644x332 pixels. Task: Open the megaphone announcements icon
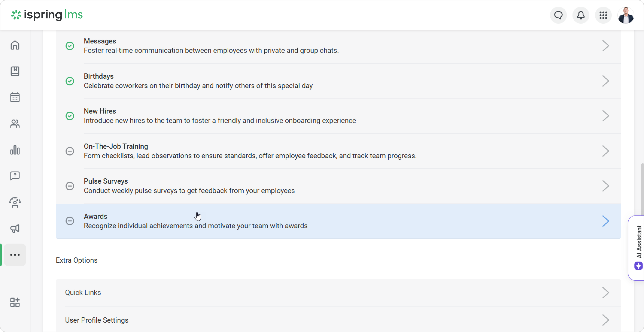[x=15, y=228]
